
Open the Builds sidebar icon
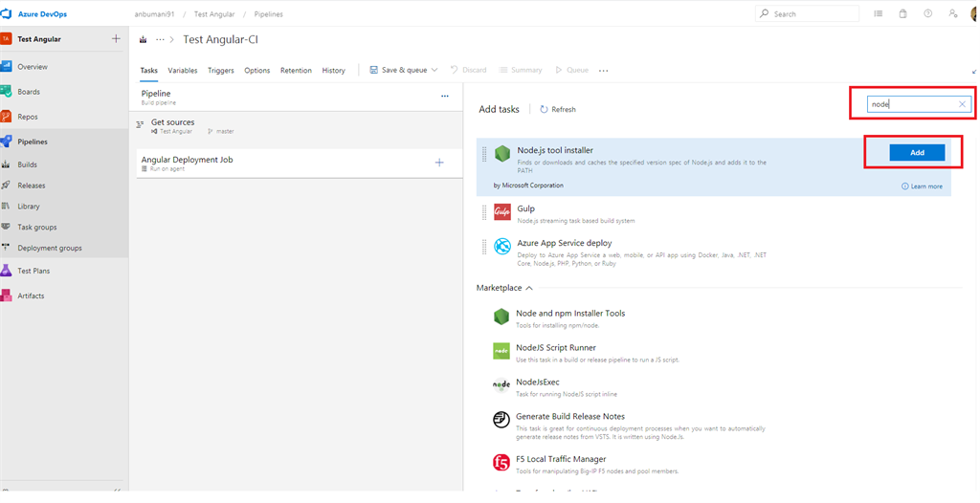pyautogui.click(x=6, y=164)
